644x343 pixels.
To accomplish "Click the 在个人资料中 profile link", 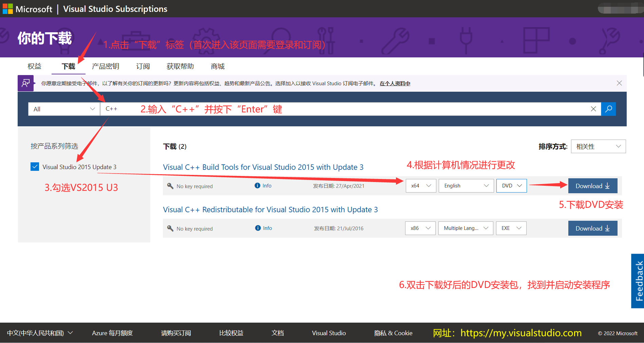I will [x=395, y=84].
